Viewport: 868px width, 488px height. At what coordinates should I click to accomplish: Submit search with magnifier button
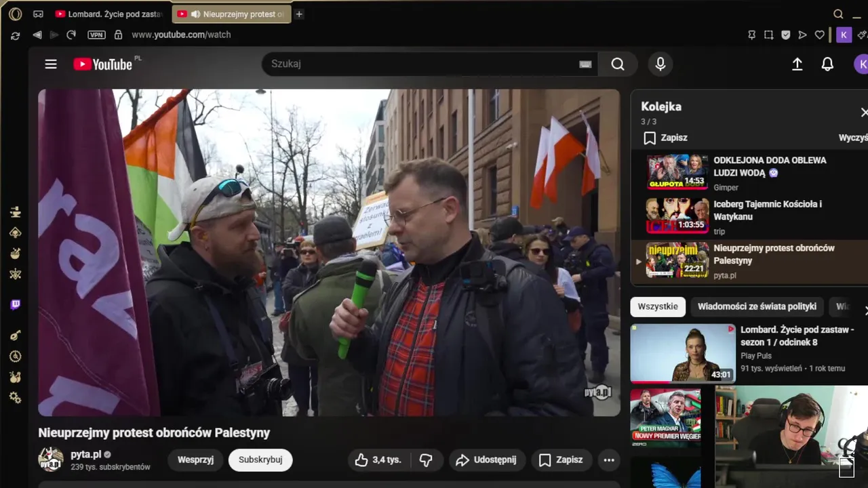(618, 64)
